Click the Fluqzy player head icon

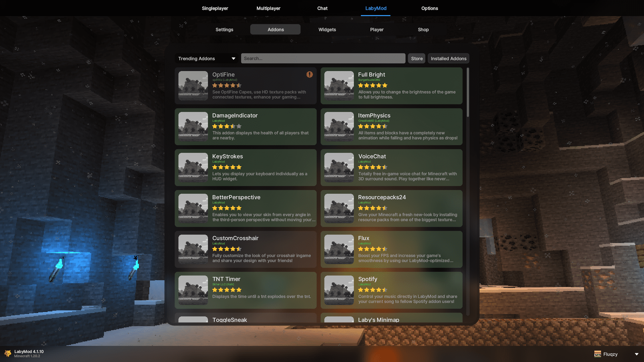597,354
